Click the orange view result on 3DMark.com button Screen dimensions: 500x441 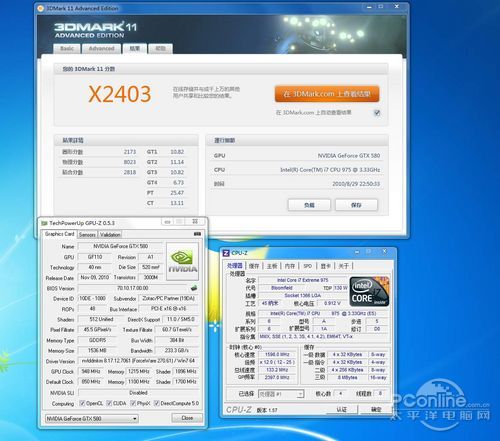(x=327, y=94)
